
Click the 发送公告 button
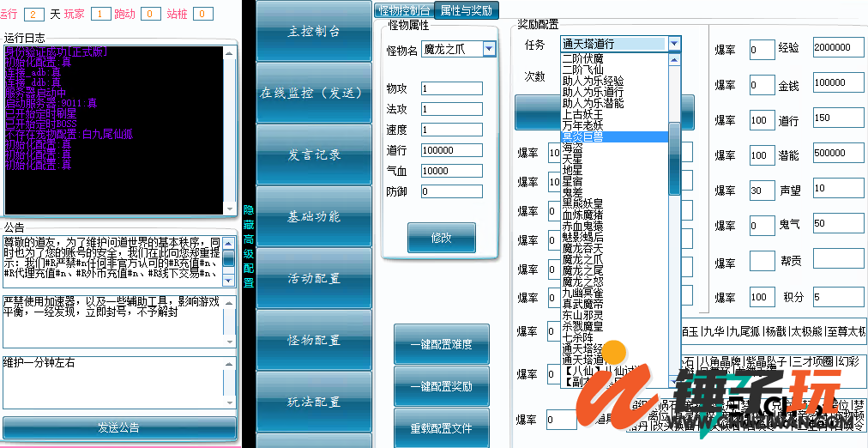tap(119, 427)
